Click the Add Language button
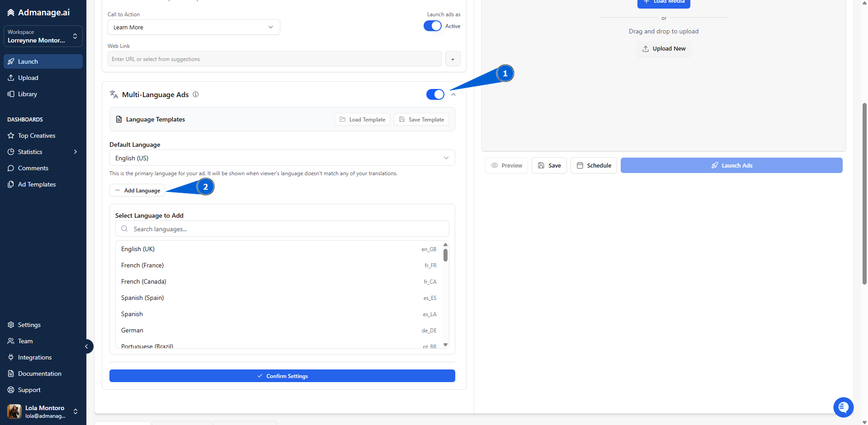 (x=137, y=190)
